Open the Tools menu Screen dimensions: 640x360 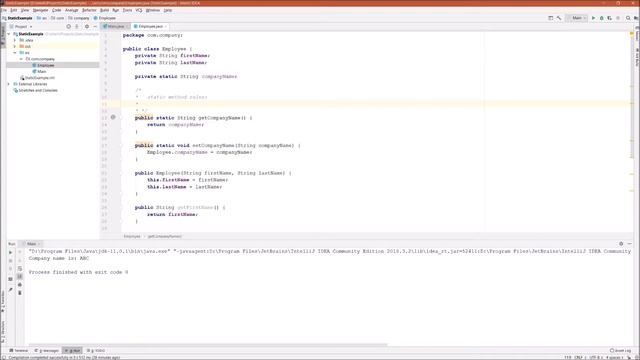(x=127, y=10)
